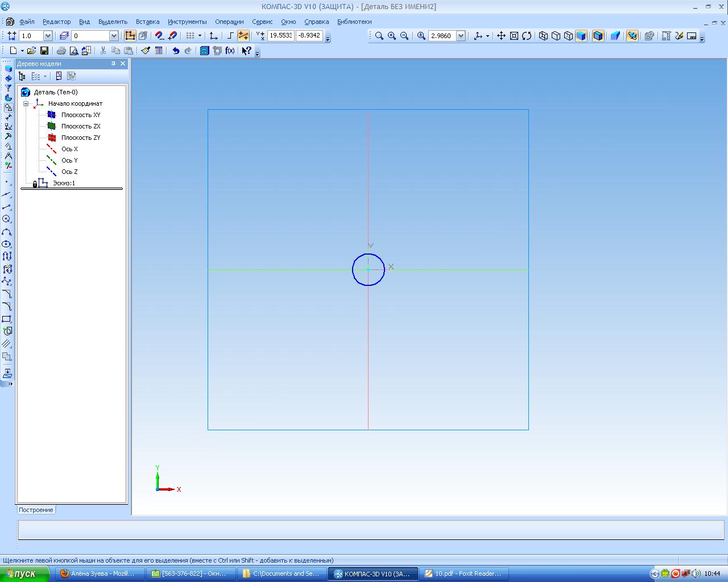Viewport: 728px width, 582px height.
Task: Toggle shaded display mode
Action: click(581, 36)
